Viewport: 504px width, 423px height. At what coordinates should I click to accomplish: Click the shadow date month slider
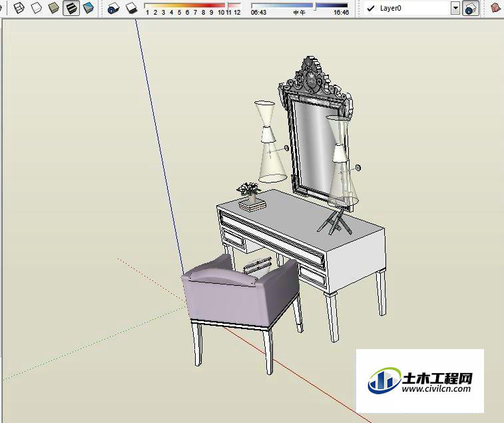[x=192, y=5]
